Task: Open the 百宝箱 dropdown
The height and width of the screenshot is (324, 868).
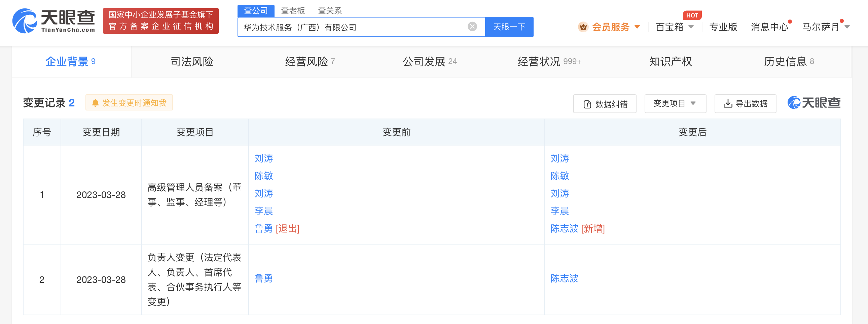Action: point(675,27)
